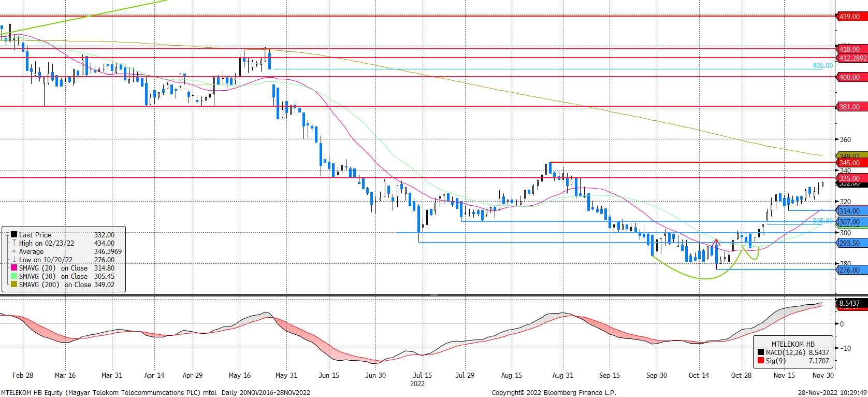Screen dimensions: 868x397
Task: Click the 'Sep 15' date axis label
Action: 610,375
